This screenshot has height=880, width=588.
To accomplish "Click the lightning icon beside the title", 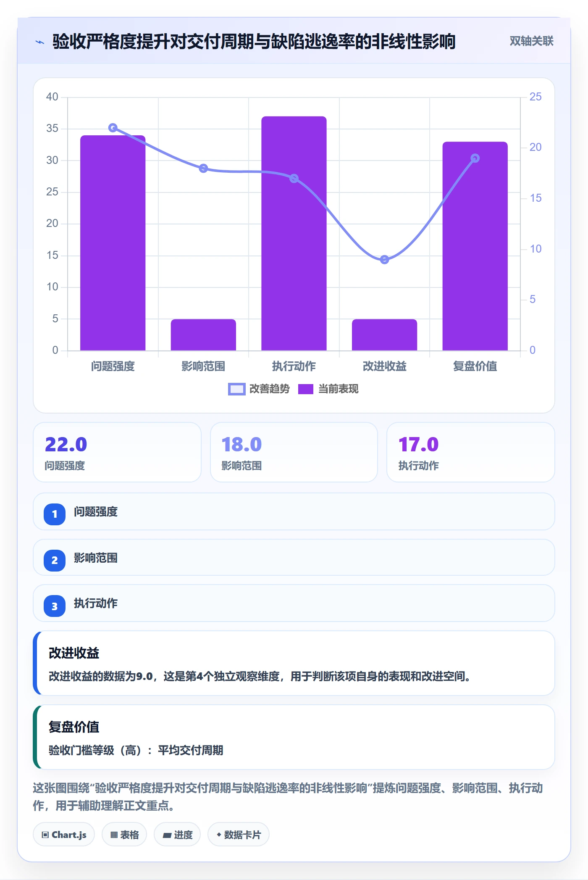I will 40,42.
